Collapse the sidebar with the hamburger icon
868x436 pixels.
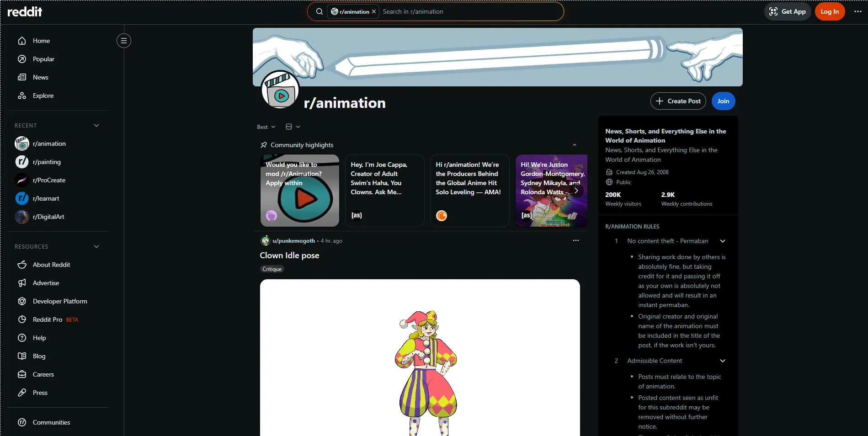coord(123,41)
